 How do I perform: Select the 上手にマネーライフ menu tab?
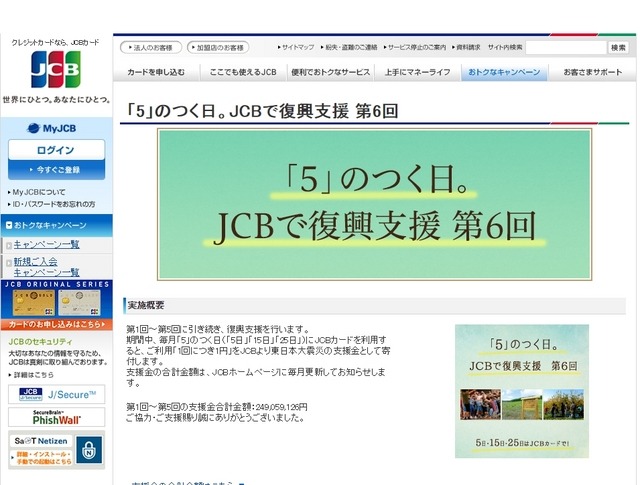[418, 72]
